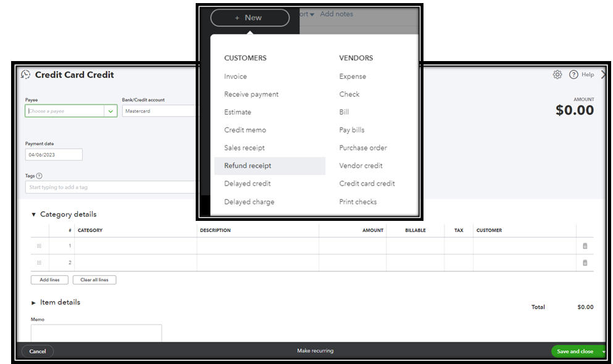Select Refund receipt menu entry
The image size is (613, 364).
click(270, 166)
